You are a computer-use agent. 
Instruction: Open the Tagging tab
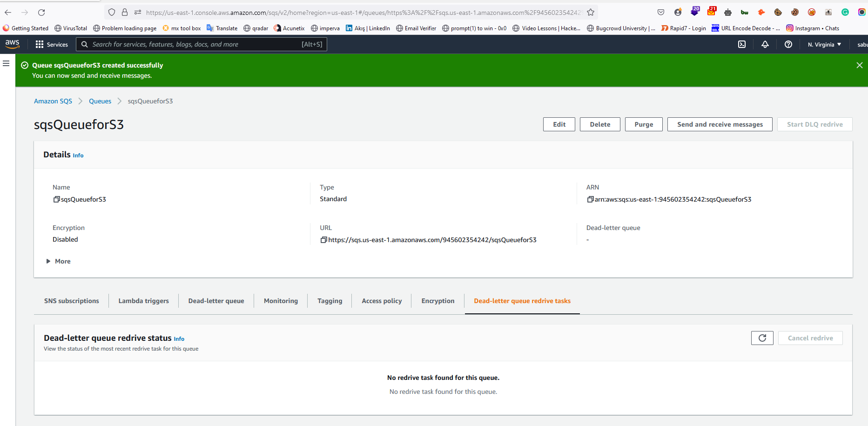pos(330,301)
